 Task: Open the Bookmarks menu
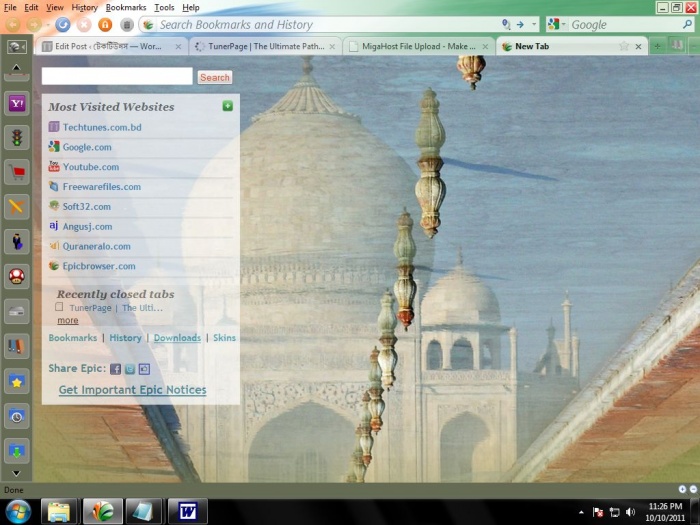[125, 8]
